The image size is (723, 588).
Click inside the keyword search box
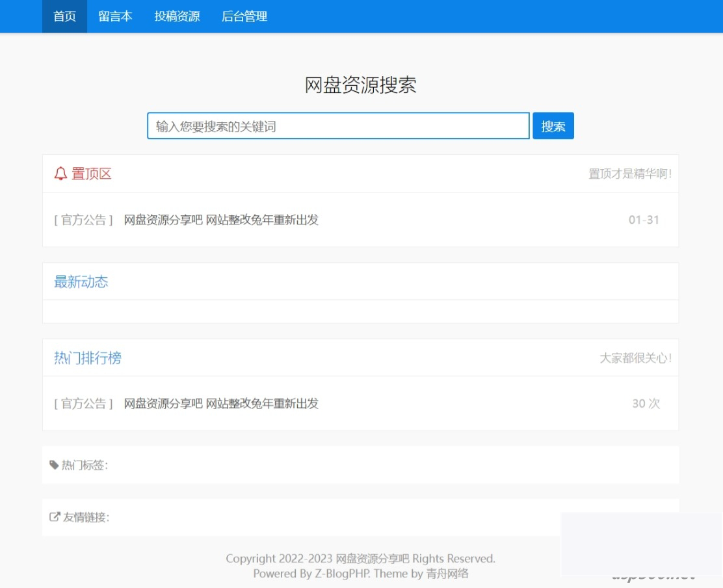338,126
